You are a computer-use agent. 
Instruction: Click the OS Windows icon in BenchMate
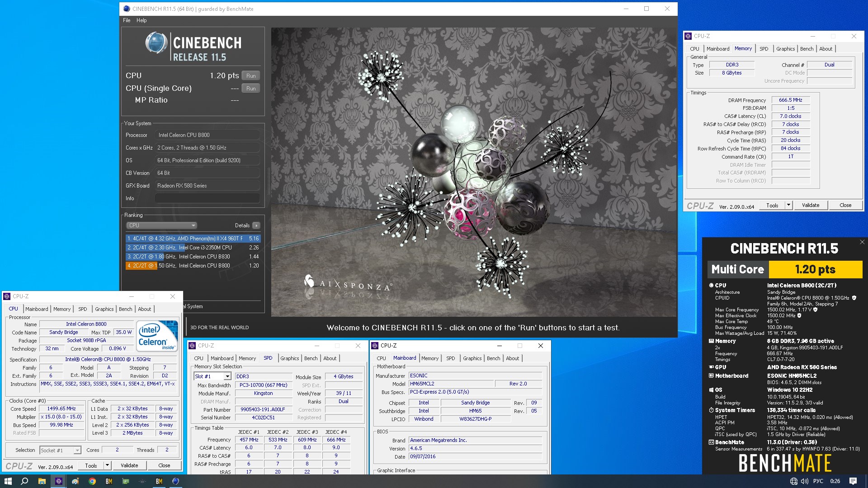click(x=711, y=390)
